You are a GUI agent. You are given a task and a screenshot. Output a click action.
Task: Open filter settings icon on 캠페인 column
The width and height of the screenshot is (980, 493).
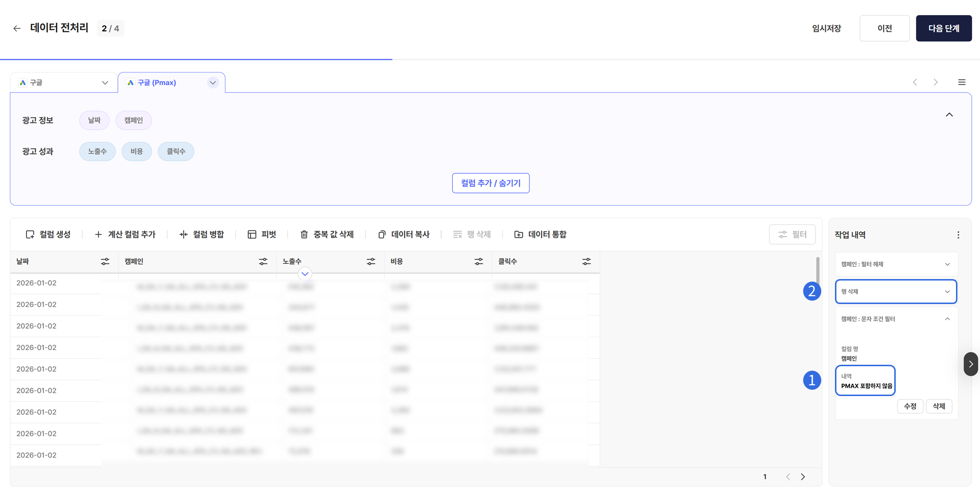(263, 262)
